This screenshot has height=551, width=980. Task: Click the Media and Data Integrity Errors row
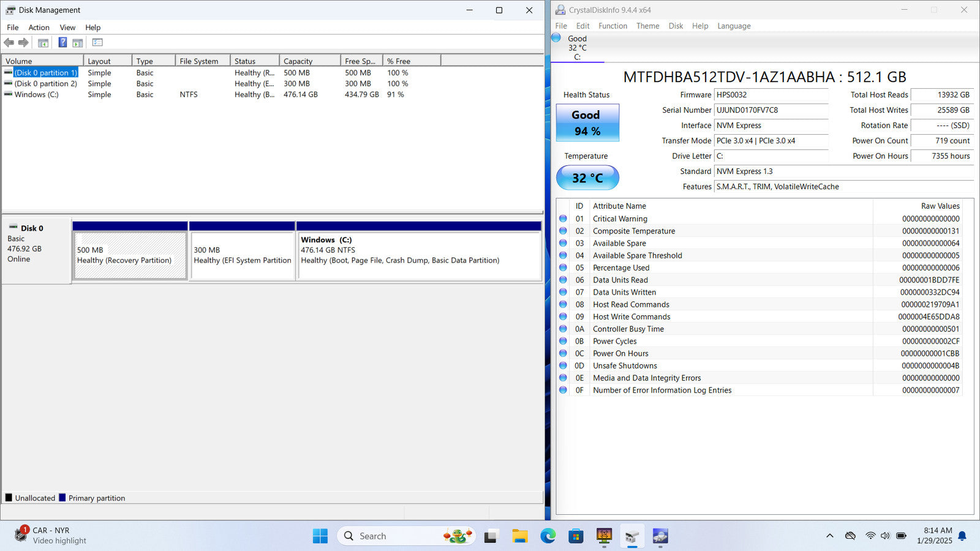click(759, 378)
